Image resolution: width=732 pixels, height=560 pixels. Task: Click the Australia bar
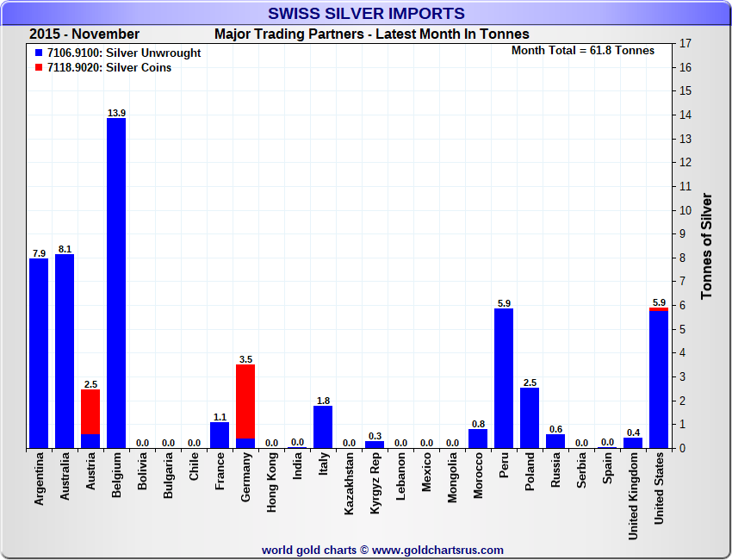tap(65, 351)
